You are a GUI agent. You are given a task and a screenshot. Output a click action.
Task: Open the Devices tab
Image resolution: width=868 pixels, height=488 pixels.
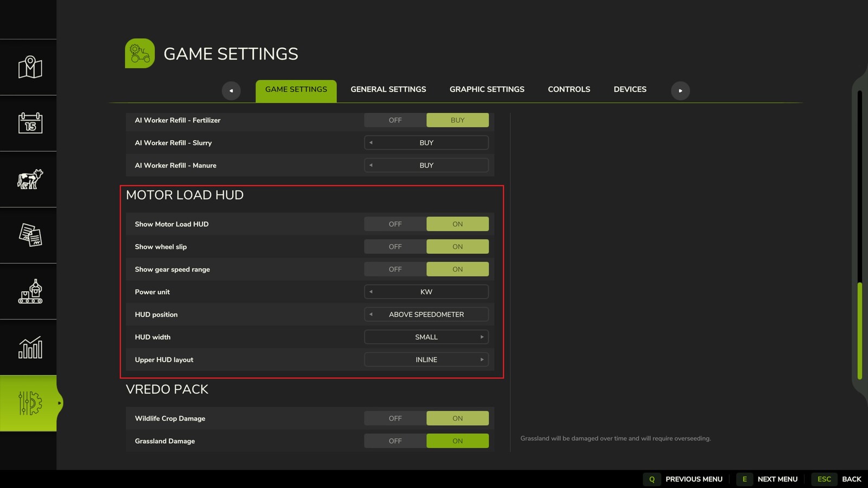click(630, 89)
